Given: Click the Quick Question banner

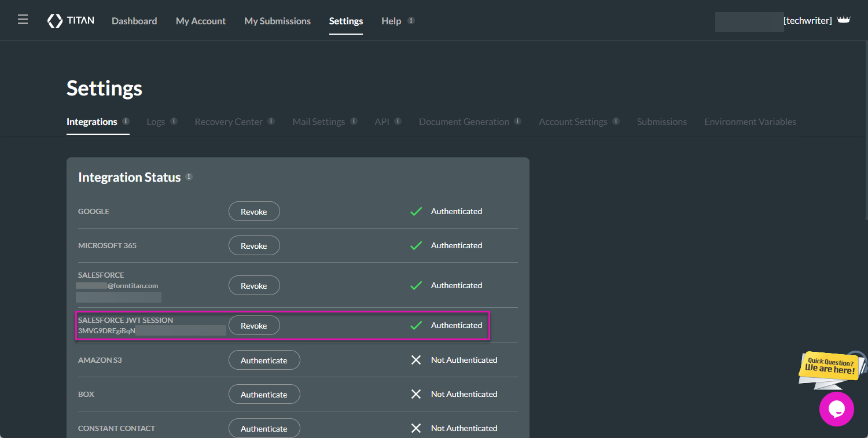Looking at the screenshot, I should 830,369.
